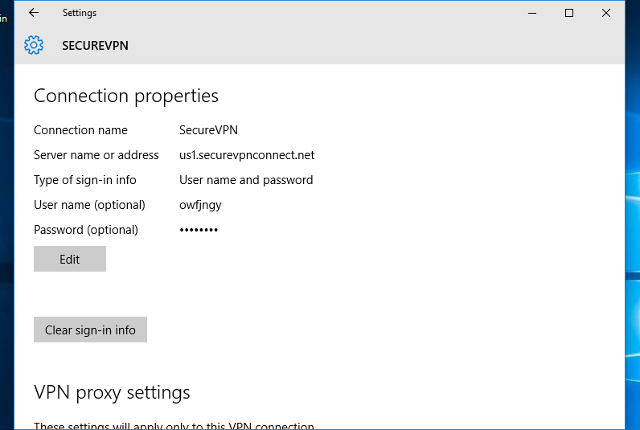Screen dimensions: 640x430
Task: Click the 'Password (optional)' label
Action: click(x=86, y=230)
